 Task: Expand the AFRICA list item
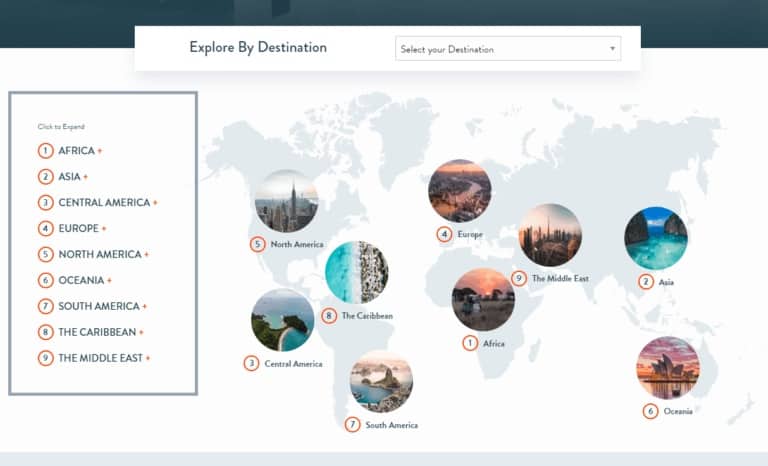pyautogui.click(x=76, y=151)
